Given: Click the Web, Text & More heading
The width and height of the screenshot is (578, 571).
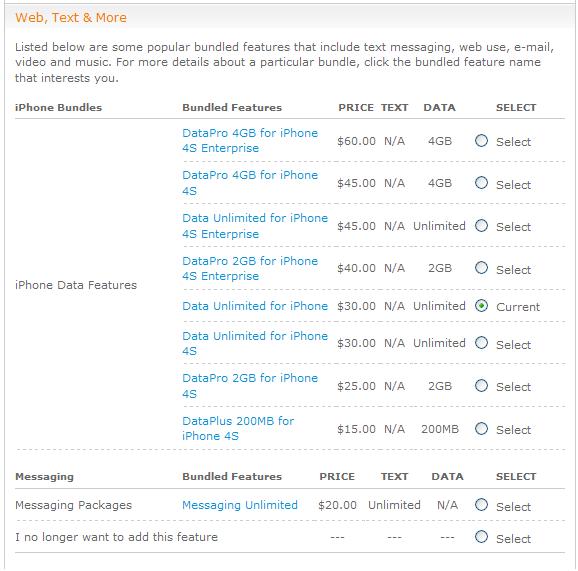Looking at the screenshot, I should click(x=71, y=17).
